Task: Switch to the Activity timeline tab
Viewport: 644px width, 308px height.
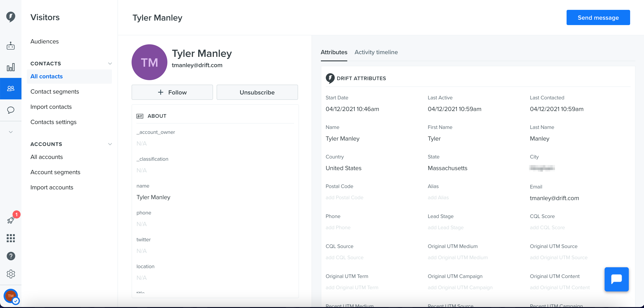Action: [x=376, y=52]
